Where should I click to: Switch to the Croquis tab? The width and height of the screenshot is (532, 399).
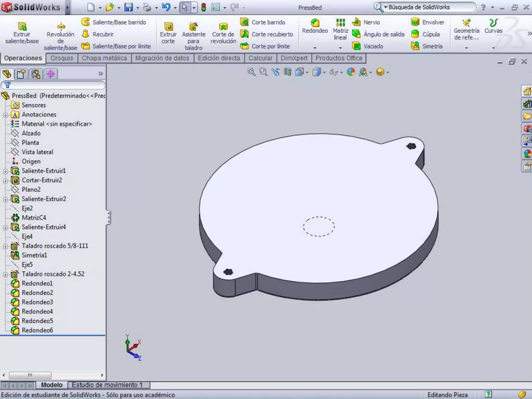62,58
